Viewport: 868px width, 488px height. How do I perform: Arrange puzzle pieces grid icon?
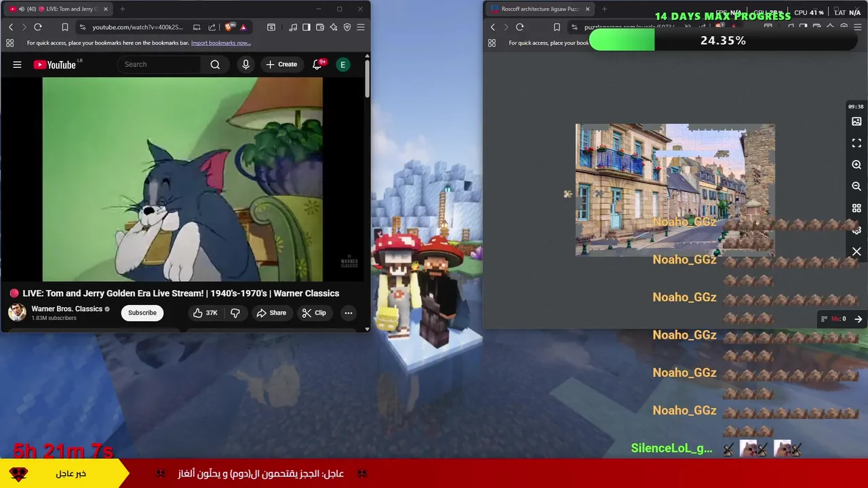(x=856, y=208)
